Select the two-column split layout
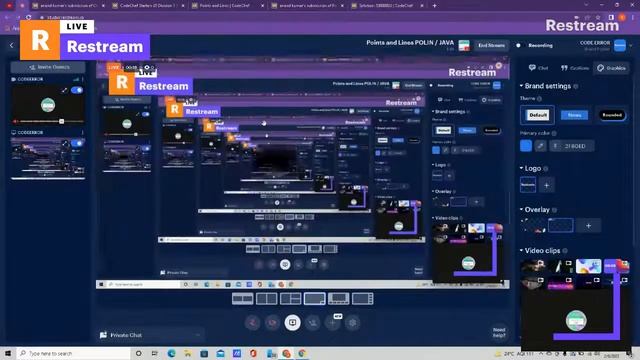Image resolution: width=640 pixels, height=360 pixels. [267, 299]
